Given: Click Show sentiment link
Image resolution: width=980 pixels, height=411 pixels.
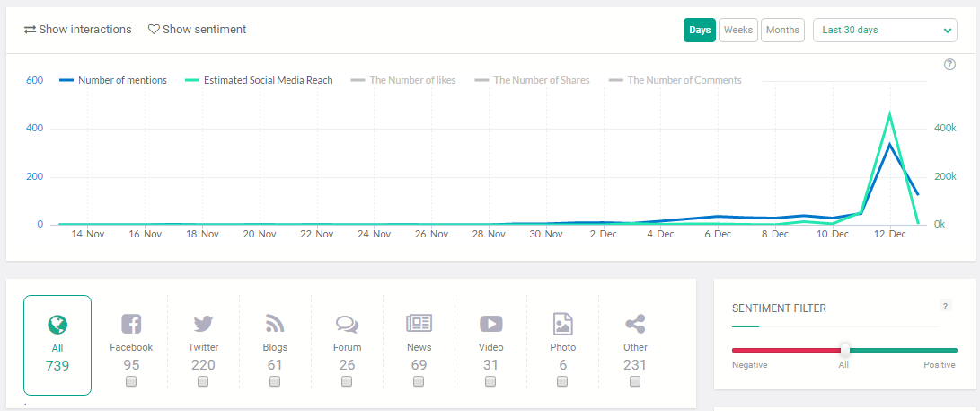Looking at the screenshot, I should coord(197,30).
